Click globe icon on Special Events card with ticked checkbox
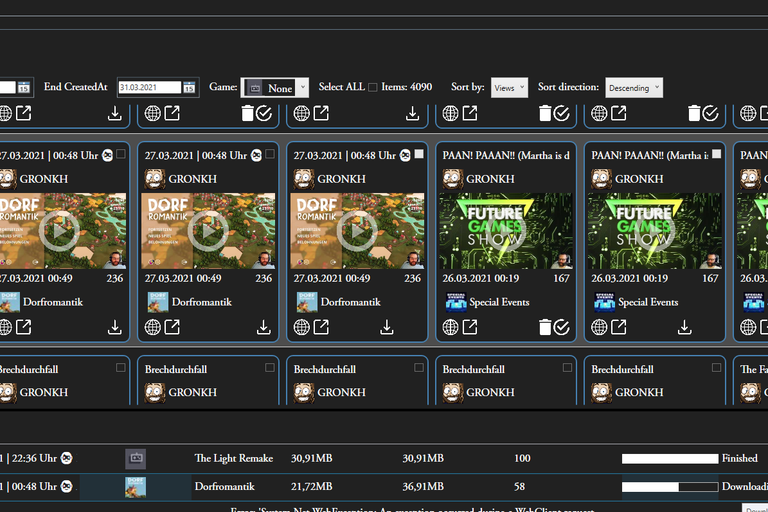The width and height of the screenshot is (768, 512). tap(599, 327)
